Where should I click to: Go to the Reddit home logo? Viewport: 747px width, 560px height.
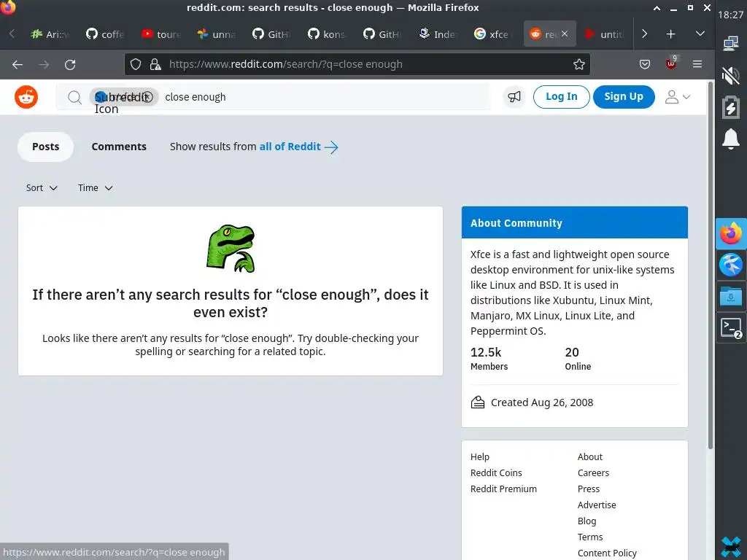point(26,97)
